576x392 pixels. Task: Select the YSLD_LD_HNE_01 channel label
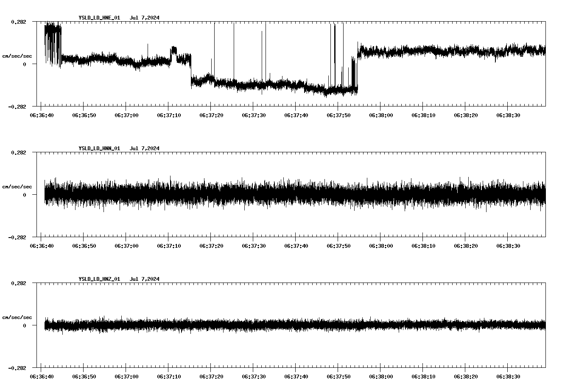(98, 18)
